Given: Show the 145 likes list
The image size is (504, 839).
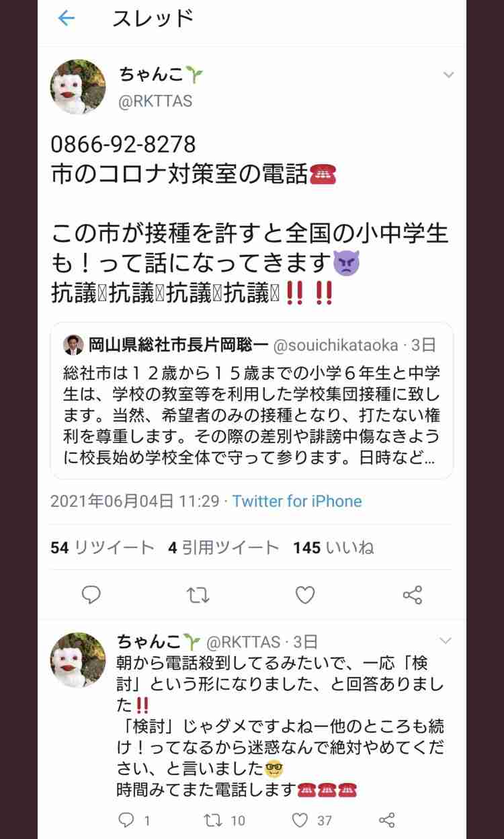Looking at the screenshot, I should pos(333,548).
